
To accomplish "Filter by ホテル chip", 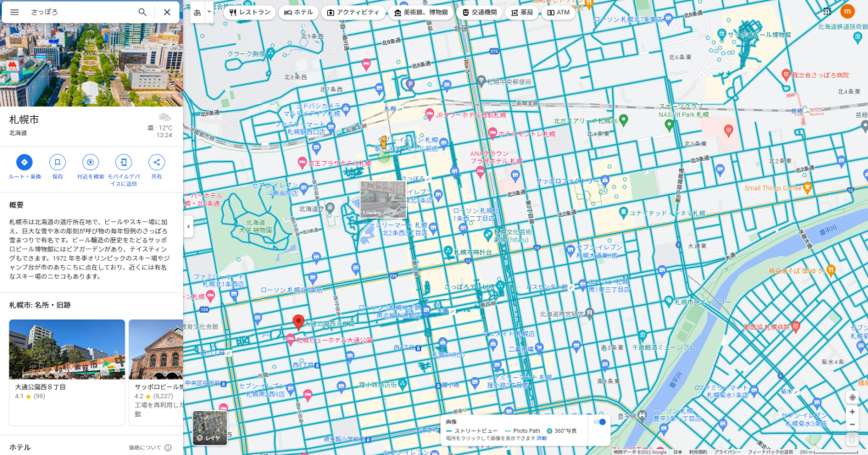I will [299, 12].
